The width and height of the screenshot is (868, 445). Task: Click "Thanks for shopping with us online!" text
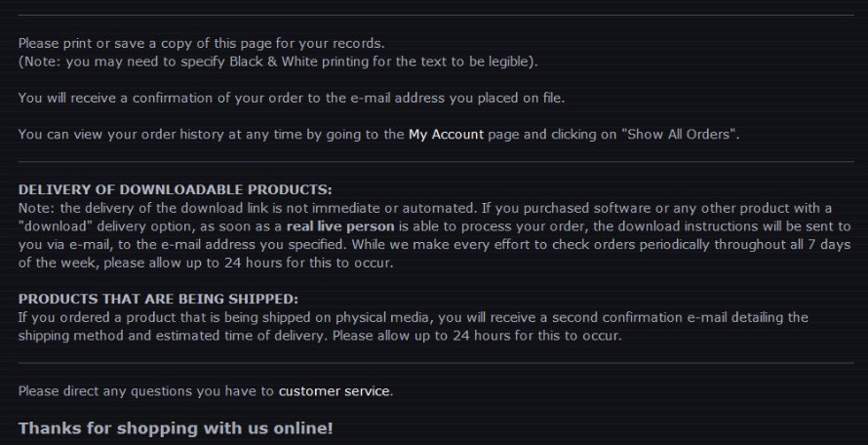point(176,428)
